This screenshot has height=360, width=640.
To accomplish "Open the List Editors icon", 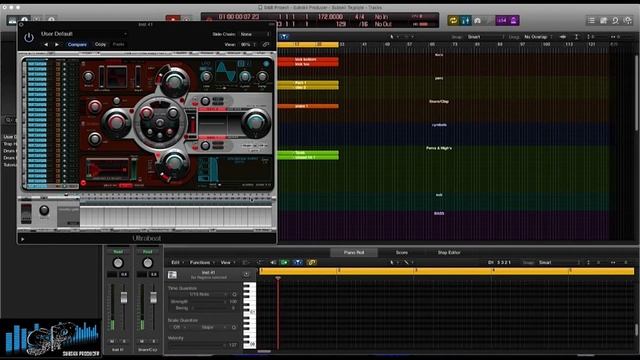I will click(x=591, y=20).
